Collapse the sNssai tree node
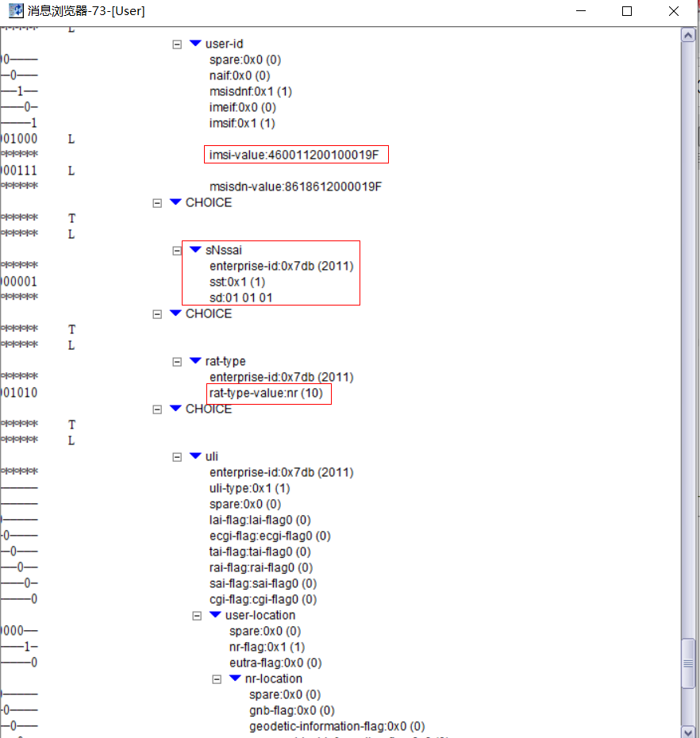The width and height of the screenshot is (700, 738). tap(177, 250)
